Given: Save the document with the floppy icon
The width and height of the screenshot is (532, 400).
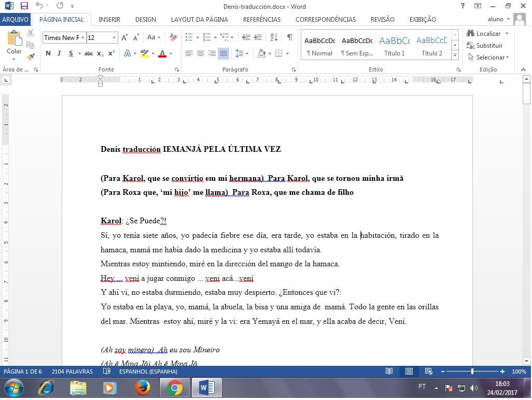Looking at the screenshot, I should point(24,6).
